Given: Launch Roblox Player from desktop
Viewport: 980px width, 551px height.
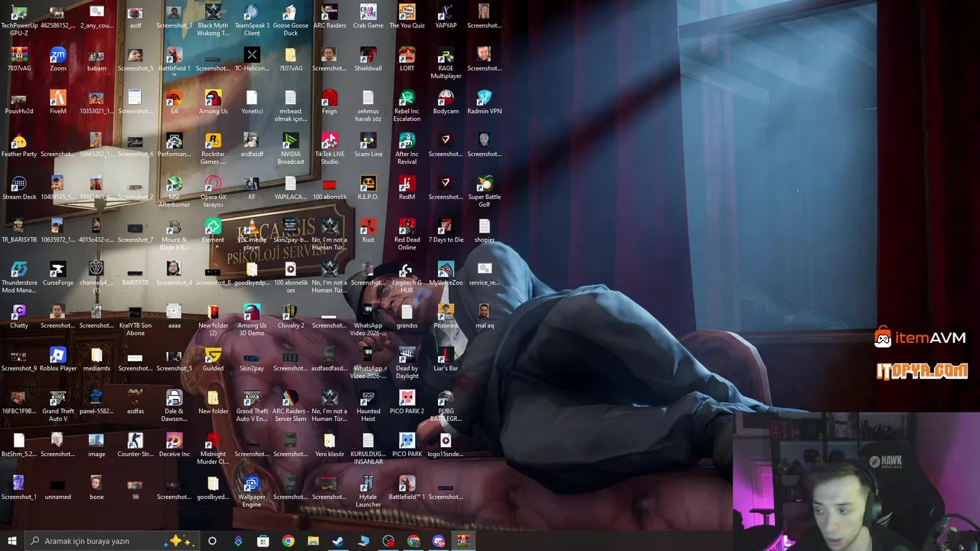Looking at the screenshot, I should coord(58,359).
